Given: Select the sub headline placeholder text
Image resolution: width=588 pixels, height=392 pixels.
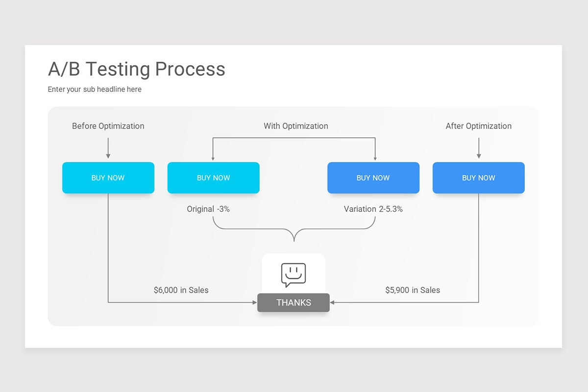Looking at the screenshot, I should tap(95, 89).
